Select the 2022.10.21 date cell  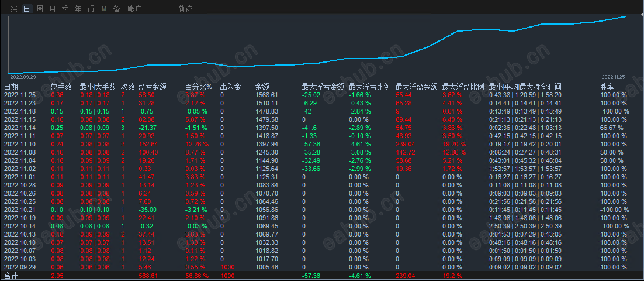coord(19,210)
